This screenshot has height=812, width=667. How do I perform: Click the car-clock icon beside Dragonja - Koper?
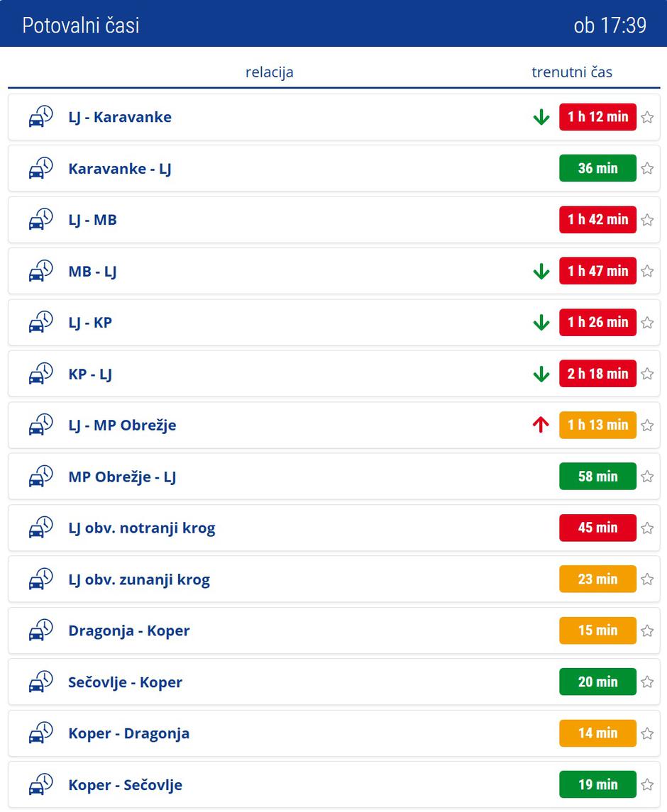tap(40, 630)
